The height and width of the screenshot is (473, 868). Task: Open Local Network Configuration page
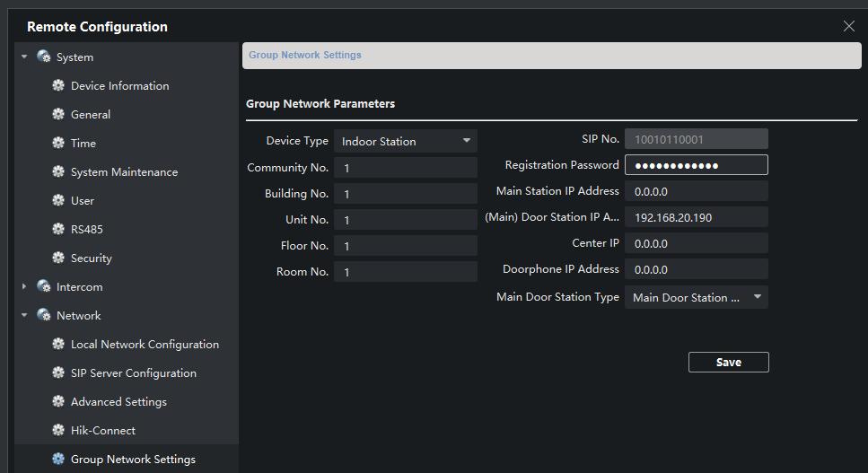point(145,345)
